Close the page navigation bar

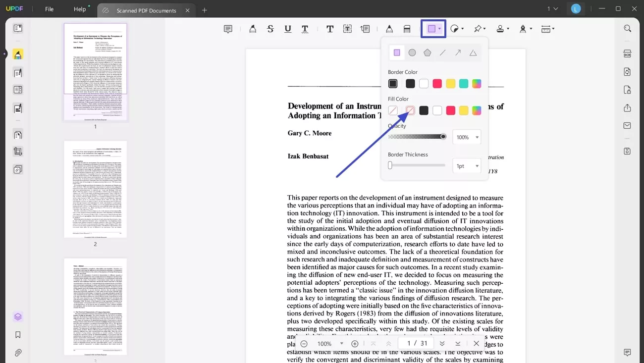point(476,344)
